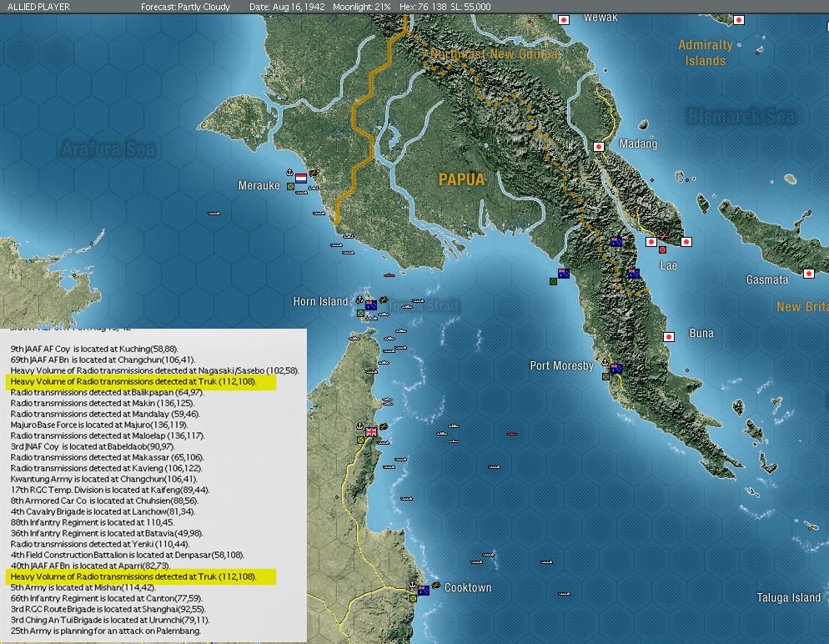Click the Taluga Island label
The width and height of the screenshot is (829, 644).
788,597
